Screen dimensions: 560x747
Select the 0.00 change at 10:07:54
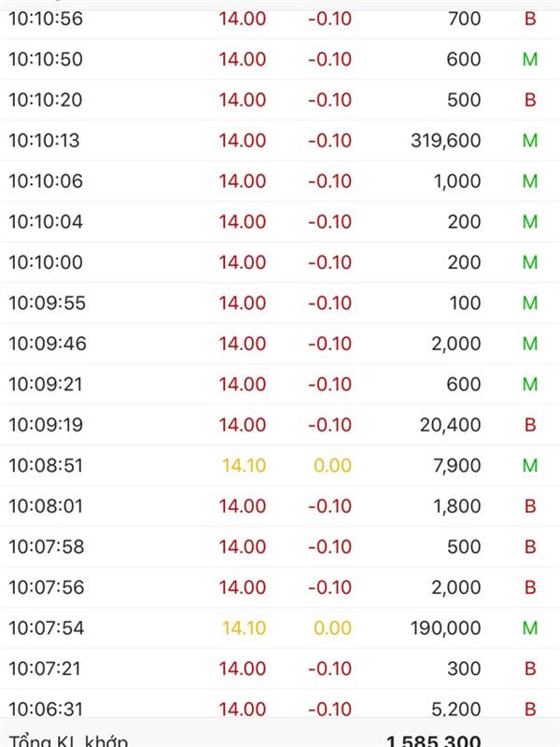332,627
